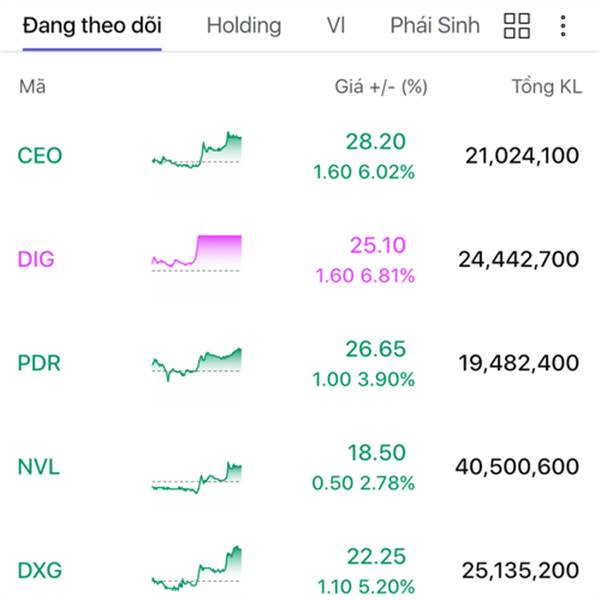600x600 pixels.
Task: Select NVL price 18.50 value
Action: pos(377,453)
